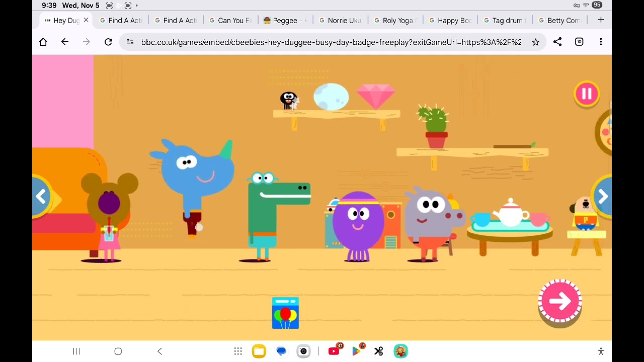Image resolution: width=644 pixels, height=362 pixels.
Task: Tap the Android home button
Action: [x=118, y=351]
